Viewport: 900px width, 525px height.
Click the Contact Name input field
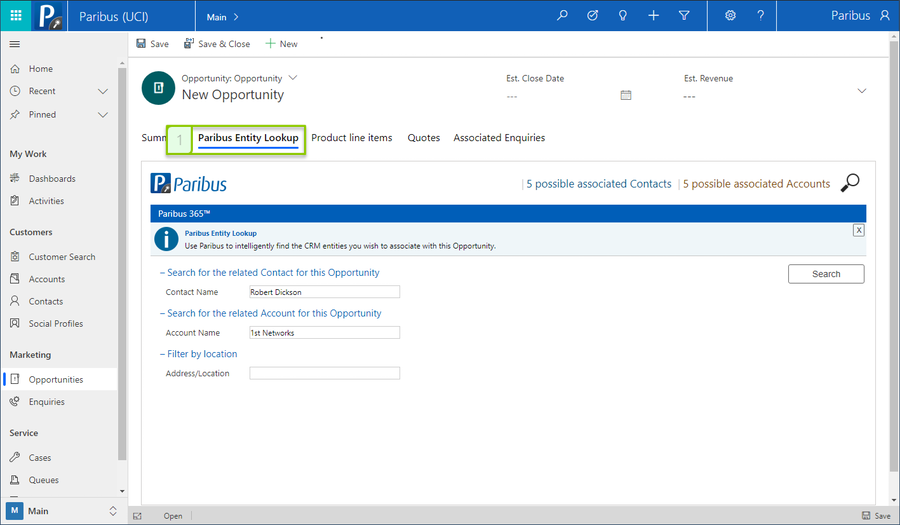pyautogui.click(x=324, y=292)
